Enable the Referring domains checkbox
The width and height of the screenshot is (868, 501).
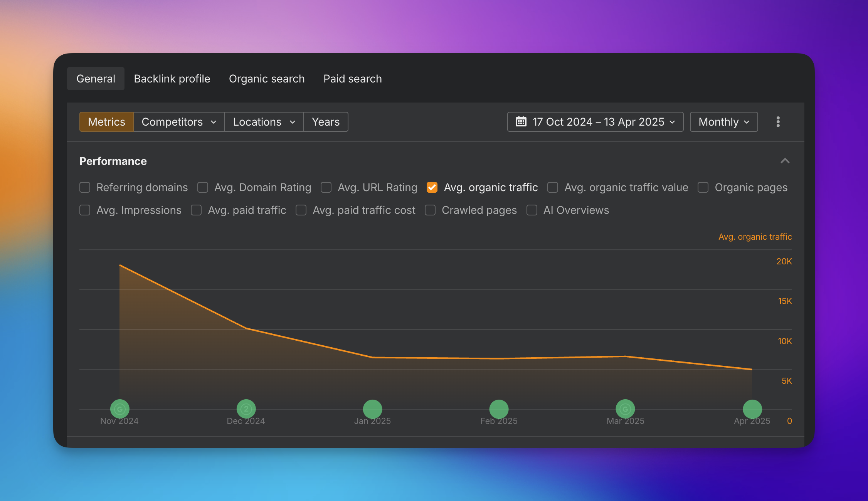(x=85, y=187)
